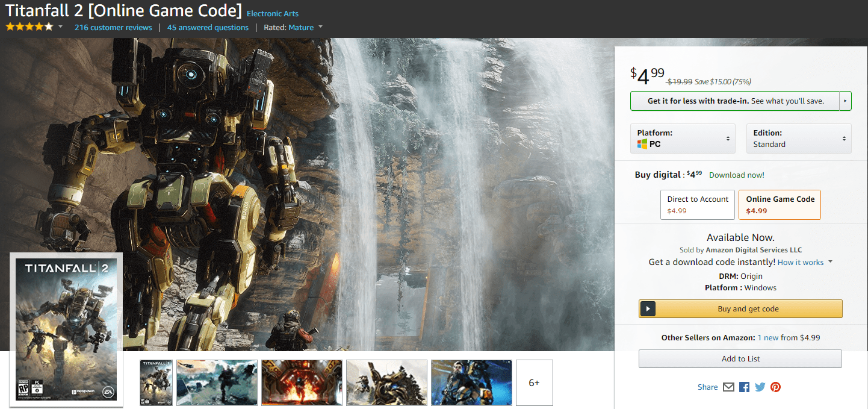Viewport: 868px width, 409px height.
Task: Click Add to List button
Action: 740,359
